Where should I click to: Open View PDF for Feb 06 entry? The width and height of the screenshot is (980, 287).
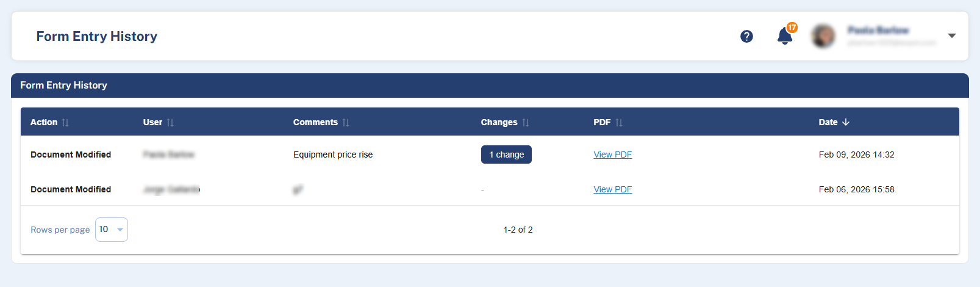click(x=613, y=189)
